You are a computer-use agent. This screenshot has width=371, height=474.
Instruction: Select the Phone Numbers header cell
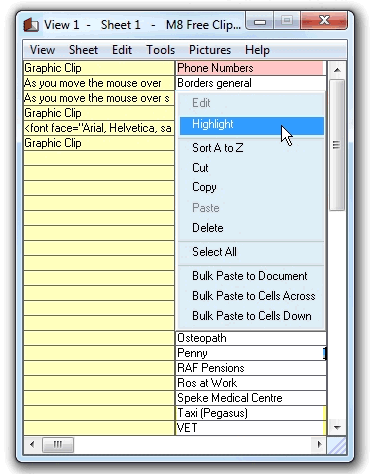250,68
